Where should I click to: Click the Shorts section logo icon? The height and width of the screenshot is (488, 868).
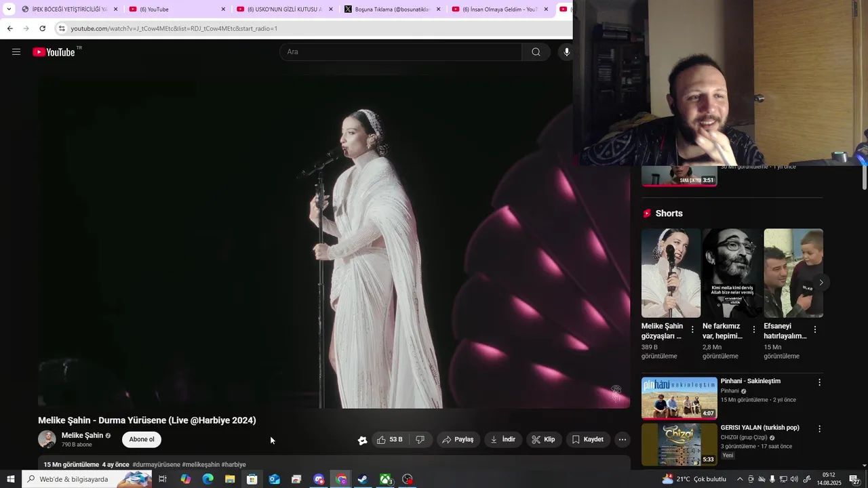647,213
